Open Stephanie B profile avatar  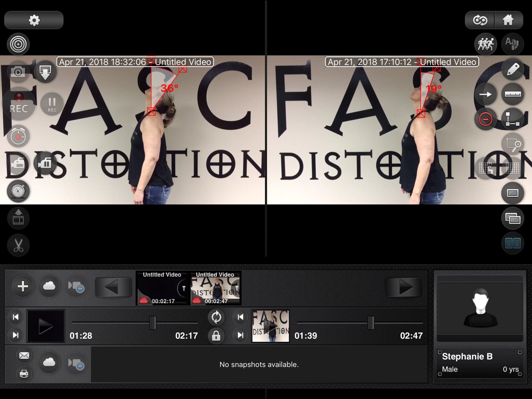point(480,308)
